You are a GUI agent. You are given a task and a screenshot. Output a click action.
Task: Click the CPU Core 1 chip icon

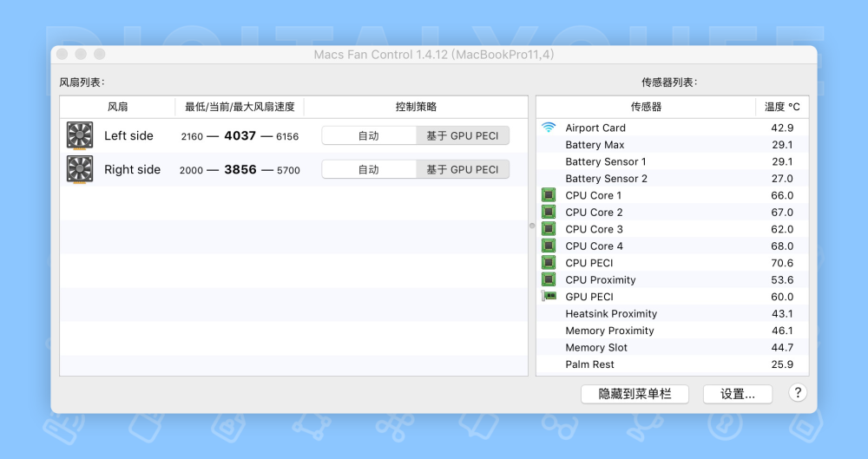coord(548,195)
